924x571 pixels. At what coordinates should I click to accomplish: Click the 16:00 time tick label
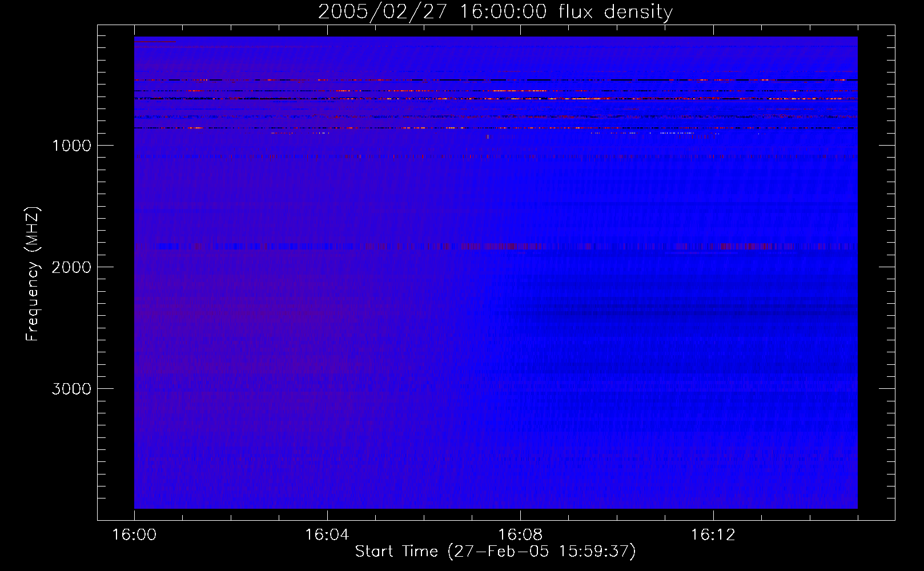(134, 535)
